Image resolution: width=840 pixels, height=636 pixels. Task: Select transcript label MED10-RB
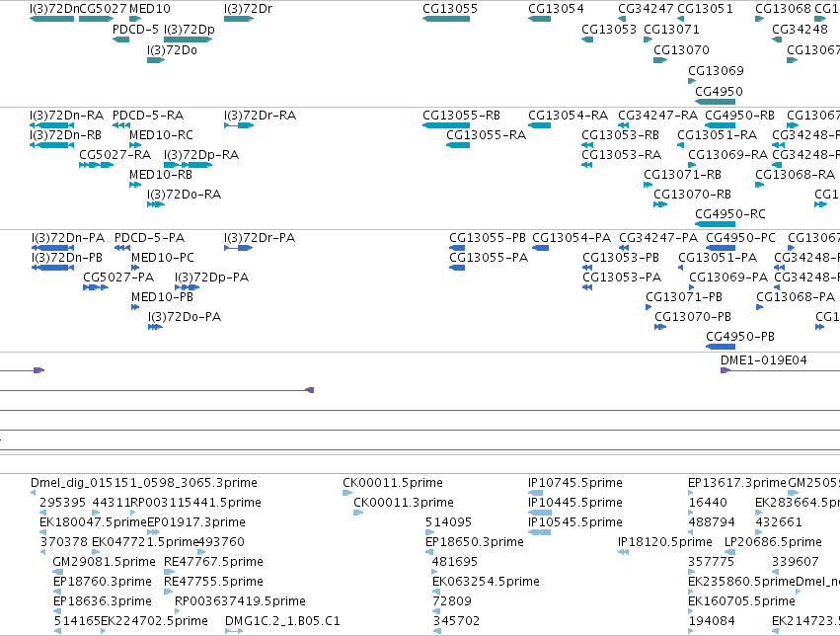click(161, 175)
